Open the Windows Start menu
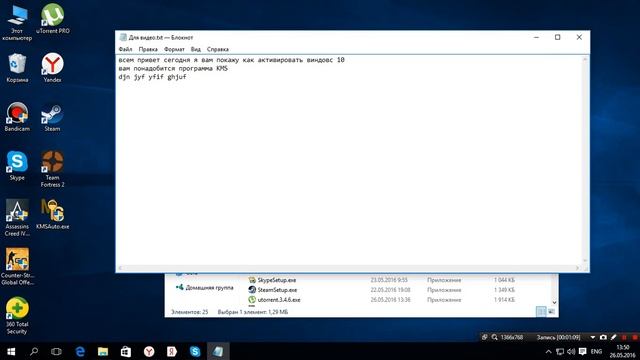Screen dimensions: 640x360 click(x=11, y=351)
